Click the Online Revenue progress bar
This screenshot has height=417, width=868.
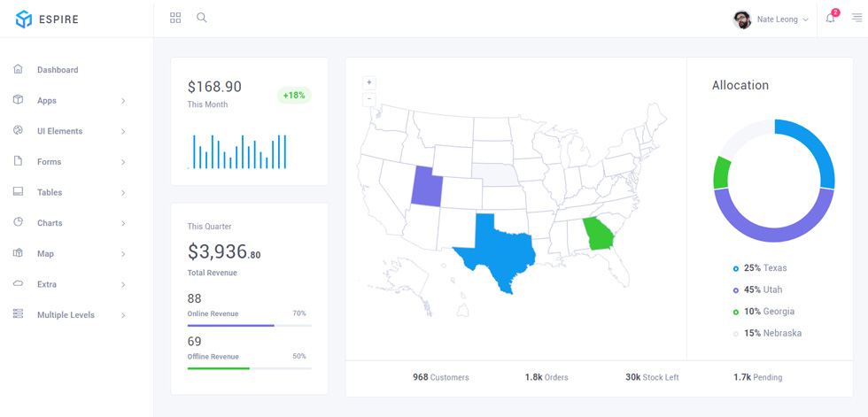(x=250, y=326)
